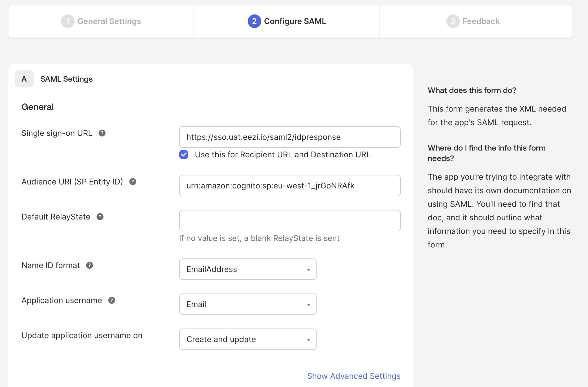Focus the Audience URI input field
The height and width of the screenshot is (387, 588).
(289, 186)
